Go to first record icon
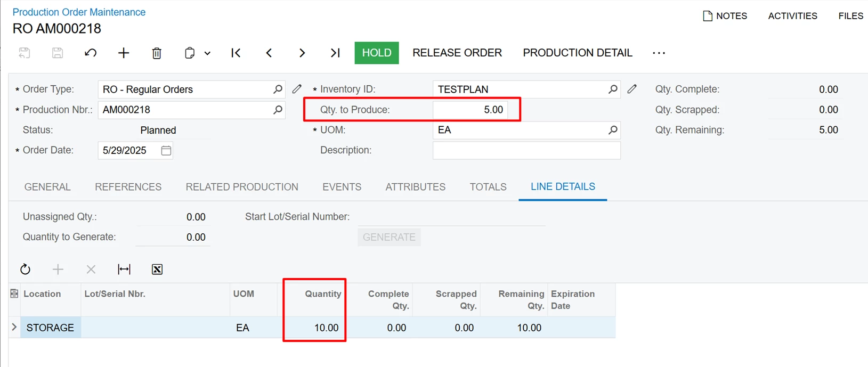Screen dimensions: 868x367 coord(236,53)
